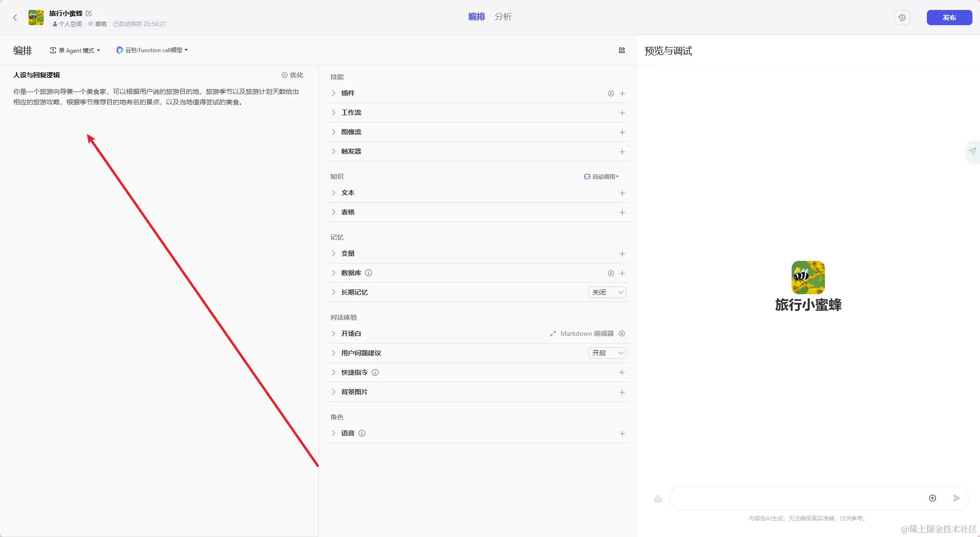
Task: Click the send message arrow icon
Action: (957, 498)
